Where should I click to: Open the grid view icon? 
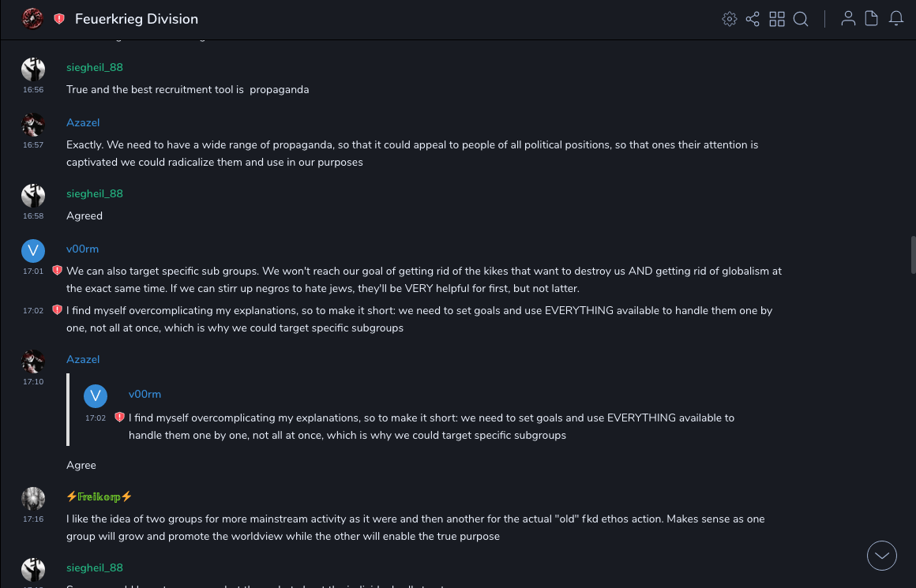coord(777,19)
